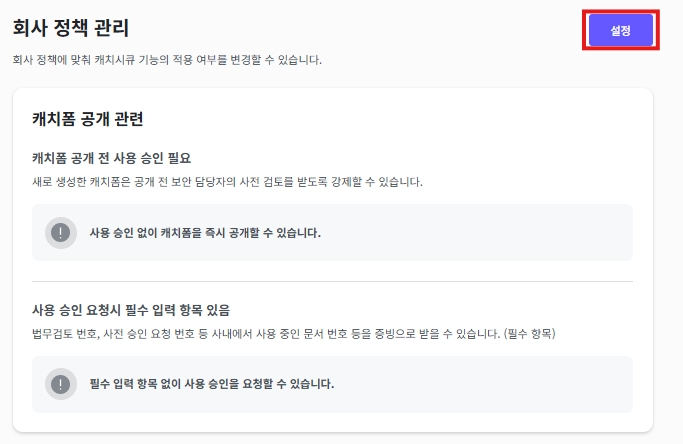This screenshot has width=683, height=444.
Task: Select the 캐치폼 공개 관련 section heading
Action: [88, 119]
